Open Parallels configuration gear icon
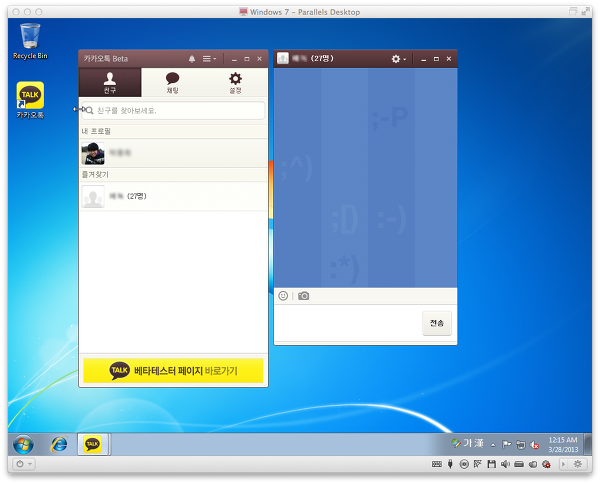 click(x=577, y=464)
